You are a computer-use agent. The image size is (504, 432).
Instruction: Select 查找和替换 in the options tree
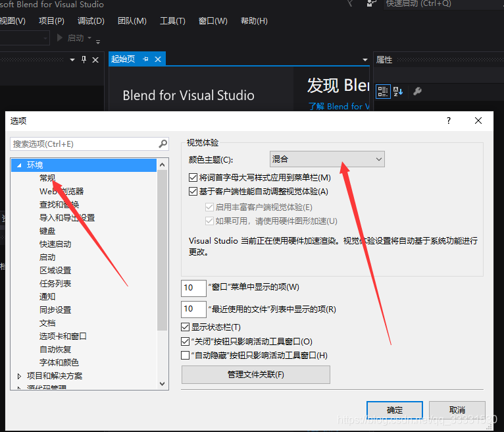point(59,205)
